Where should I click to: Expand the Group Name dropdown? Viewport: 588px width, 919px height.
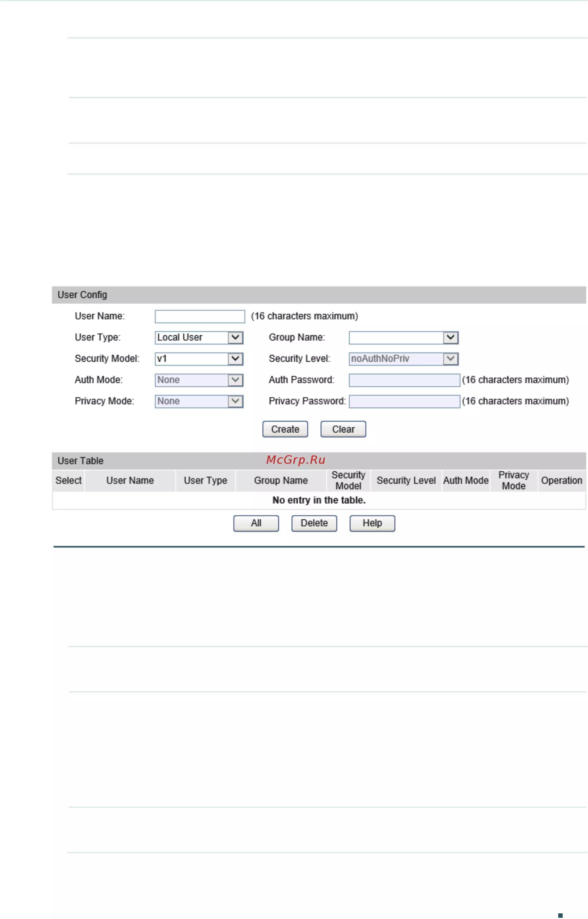click(404, 337)
